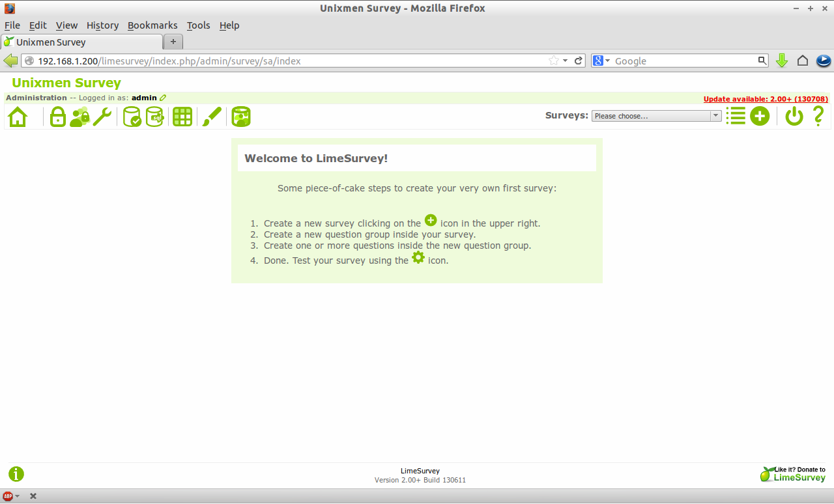834x504 pixels.
Task: Edit admin profile via pencil icon
Action: 163,98
